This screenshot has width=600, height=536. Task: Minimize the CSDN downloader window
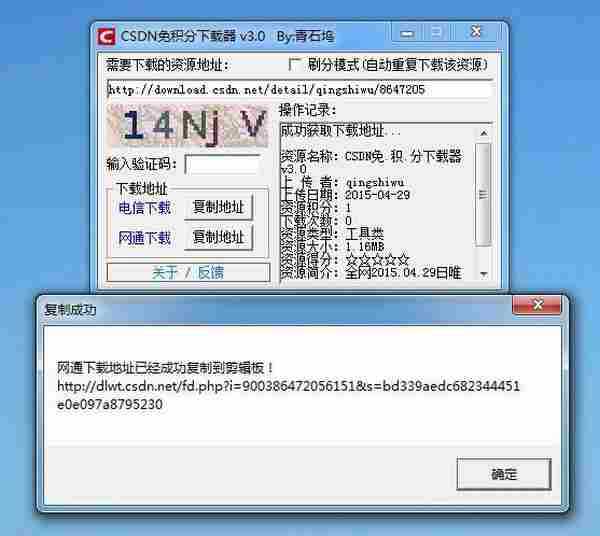click(x=408, y=33)
